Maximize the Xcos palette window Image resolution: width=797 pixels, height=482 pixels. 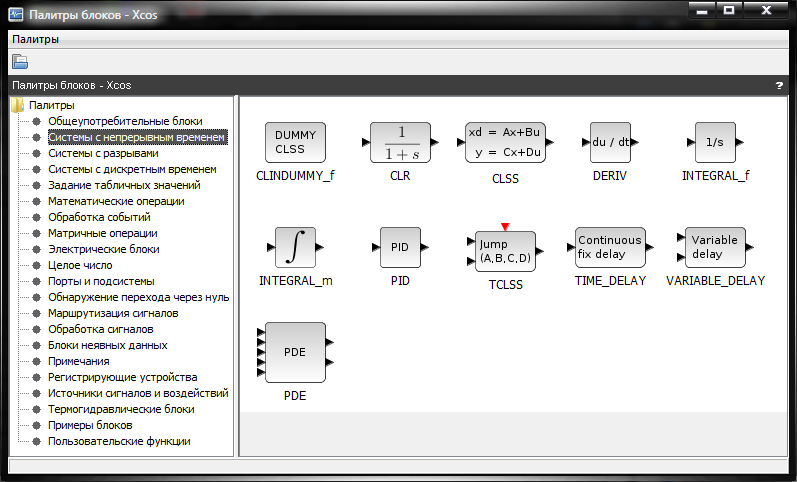tap(729, 10)
